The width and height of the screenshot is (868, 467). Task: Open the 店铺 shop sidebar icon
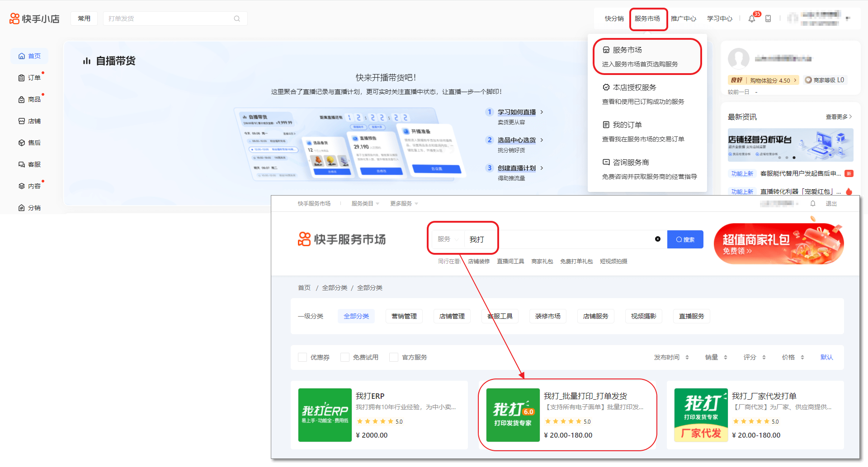tap(22, 121)
